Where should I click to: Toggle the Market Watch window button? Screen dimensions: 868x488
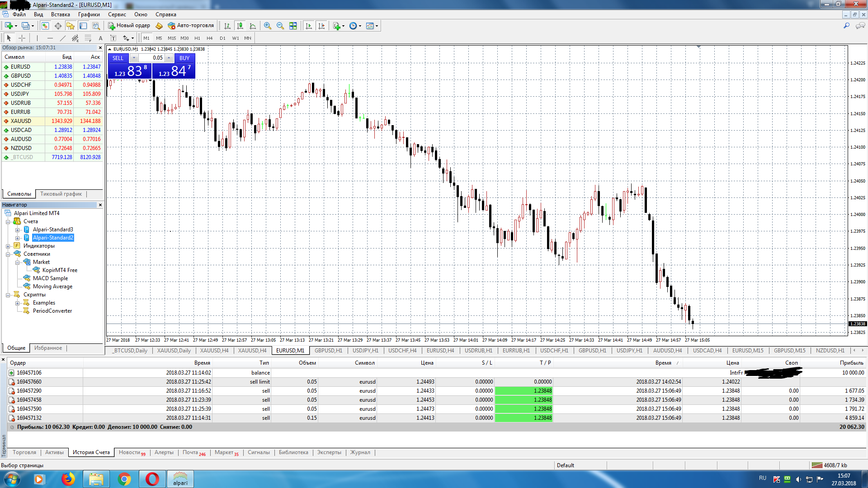click(45, 26)
